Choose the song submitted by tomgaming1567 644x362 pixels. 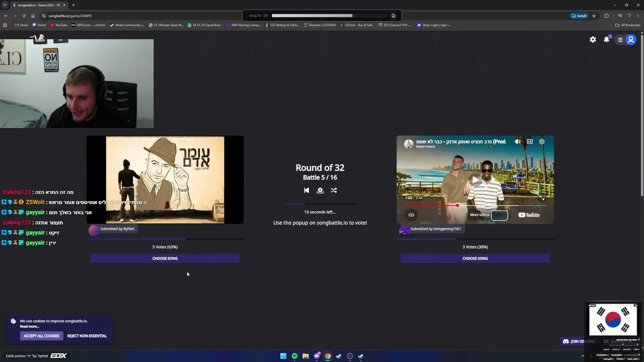[475, 258]
